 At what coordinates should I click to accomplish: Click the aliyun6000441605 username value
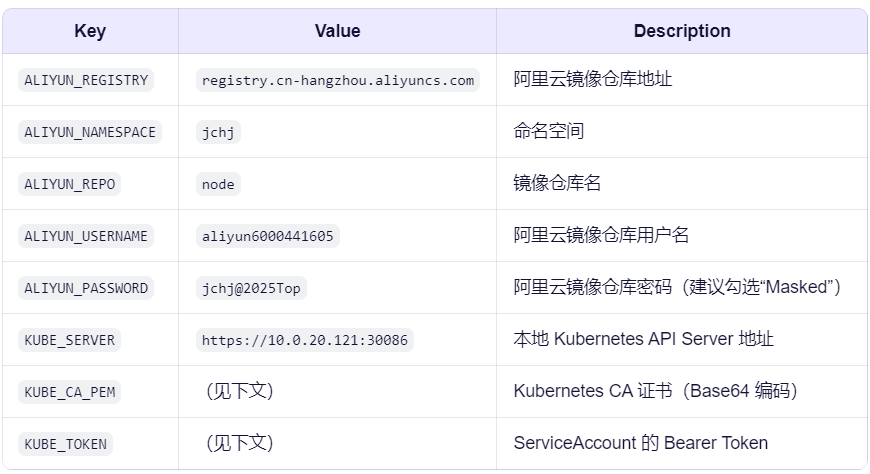coord(267,236)
